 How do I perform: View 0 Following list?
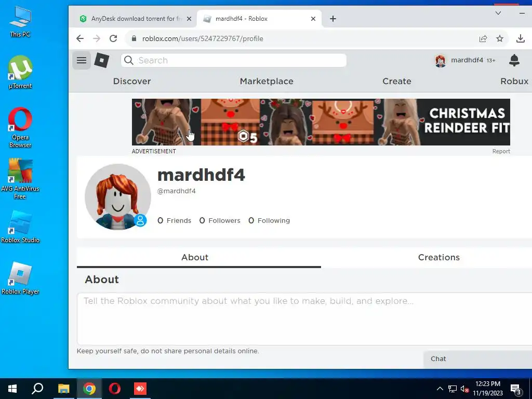pyautogui.click(x=269, y=220)
